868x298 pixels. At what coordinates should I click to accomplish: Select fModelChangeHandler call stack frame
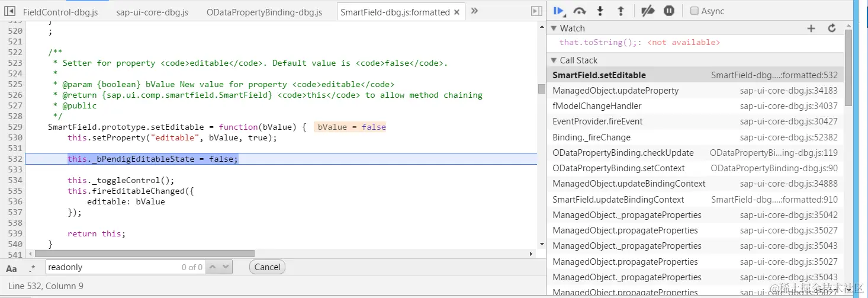[x=695, y=106]
